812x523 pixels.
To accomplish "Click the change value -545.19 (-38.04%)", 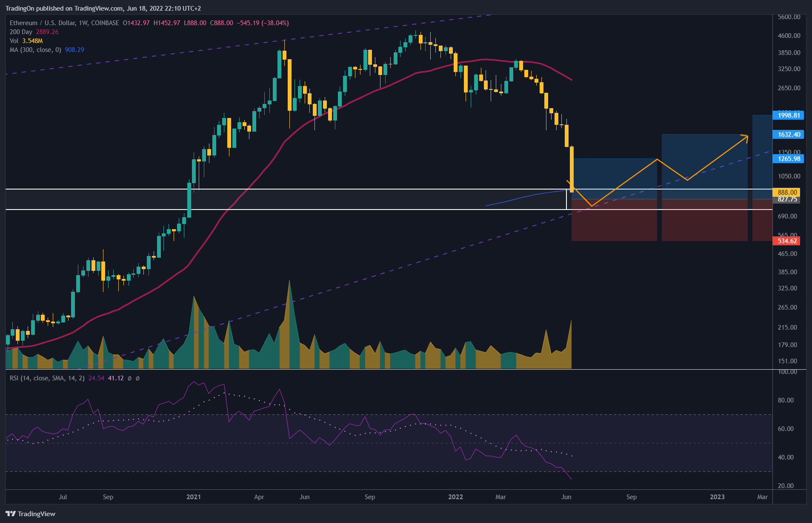I will point(263,23).
